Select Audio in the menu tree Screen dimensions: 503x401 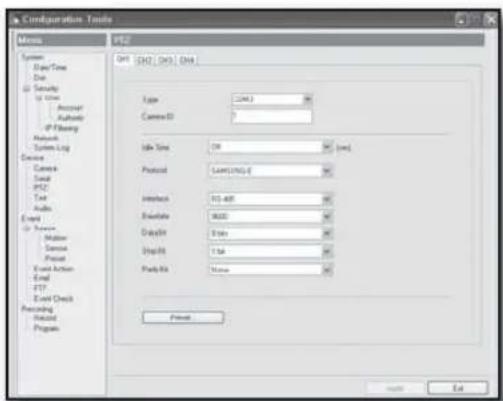click(x=43, y=208)
